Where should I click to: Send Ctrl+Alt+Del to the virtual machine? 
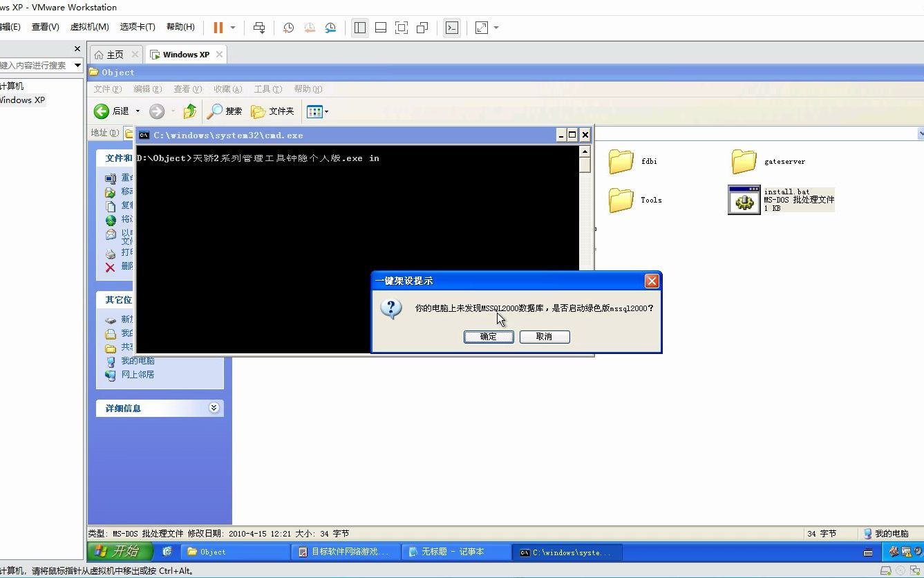point(259,28)
